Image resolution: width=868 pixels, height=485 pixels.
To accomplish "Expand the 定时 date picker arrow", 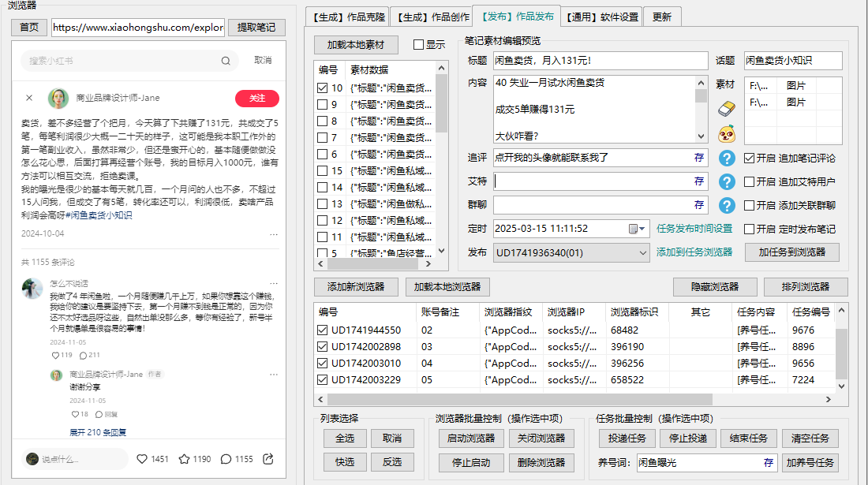I will coord(642,229).
